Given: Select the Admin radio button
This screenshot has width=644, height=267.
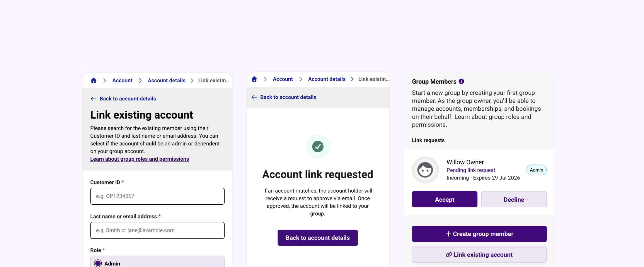Looking at the screenshot, I should point(98,263).
